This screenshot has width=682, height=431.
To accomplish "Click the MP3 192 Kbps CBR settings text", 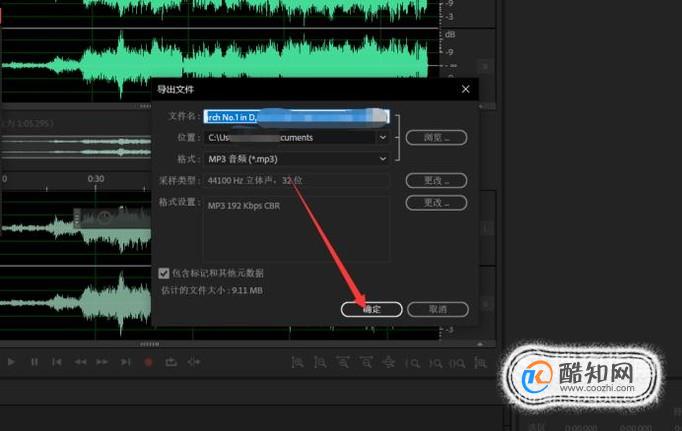I will click(244, 206).
